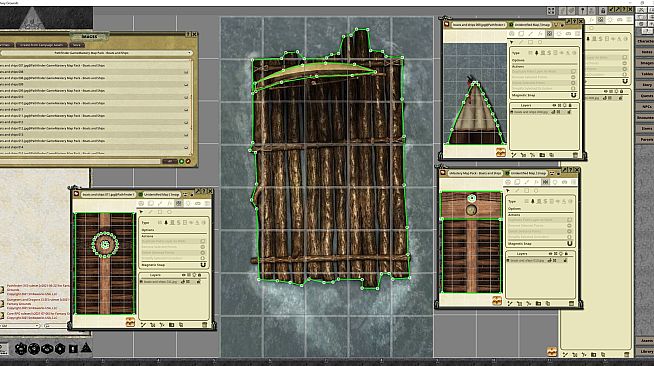The image size is (654, 366).
Task: Open the All filter button in Images window
Action: click(170, 161)
